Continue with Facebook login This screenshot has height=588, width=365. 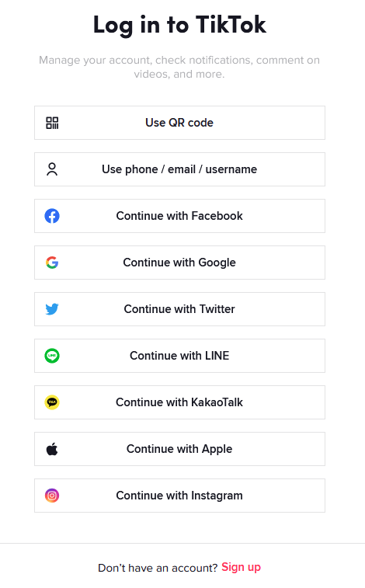click(179, 216)
